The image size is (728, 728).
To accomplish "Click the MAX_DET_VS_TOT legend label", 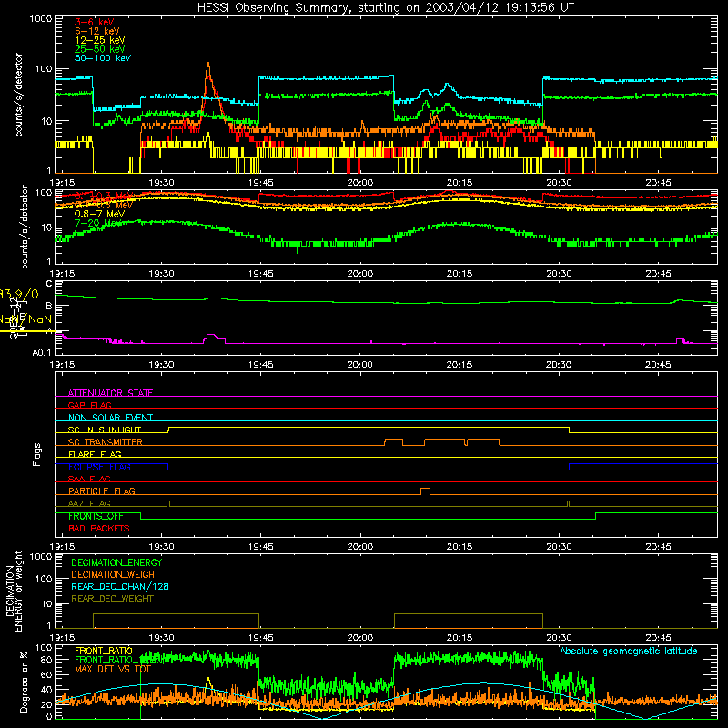I will [x=113, y=669].
